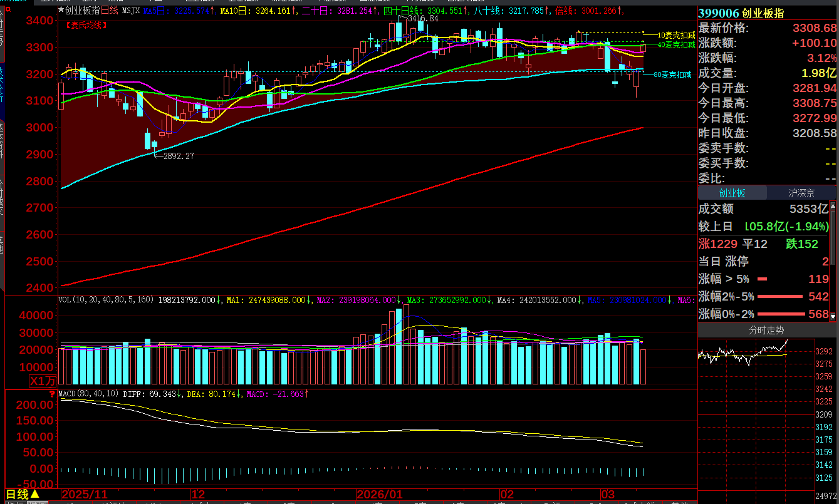Screen dimensions: 839x504
Task: Click the star icon before 创业板指 title
Action: 60,10
